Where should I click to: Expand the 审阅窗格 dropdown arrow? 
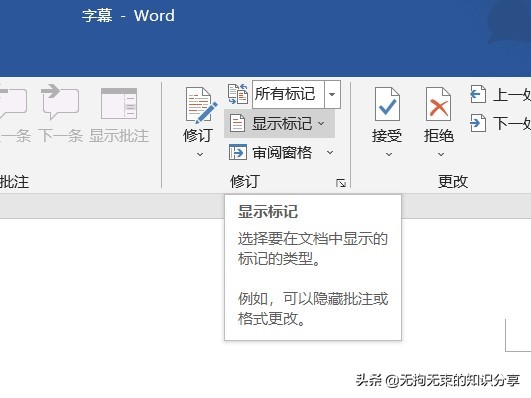click(330, 152)
